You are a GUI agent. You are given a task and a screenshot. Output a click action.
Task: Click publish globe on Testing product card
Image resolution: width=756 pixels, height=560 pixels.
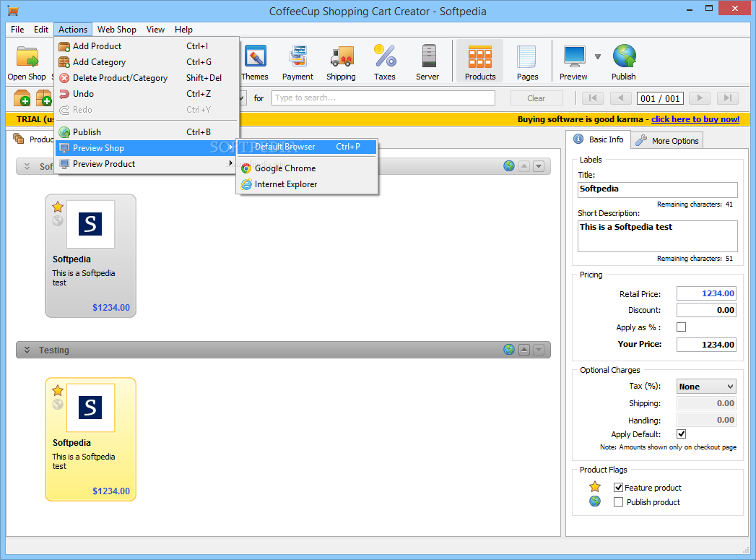point(58,404)
